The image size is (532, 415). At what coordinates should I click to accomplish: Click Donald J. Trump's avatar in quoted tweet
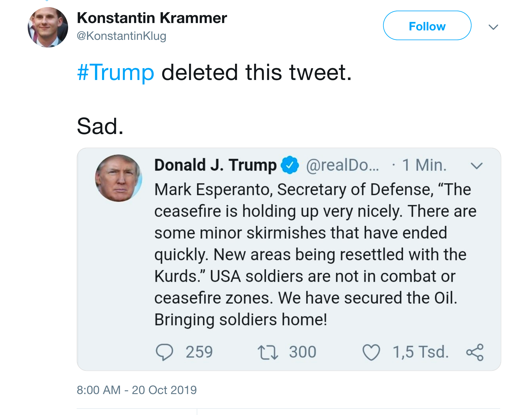coord(119,178)
